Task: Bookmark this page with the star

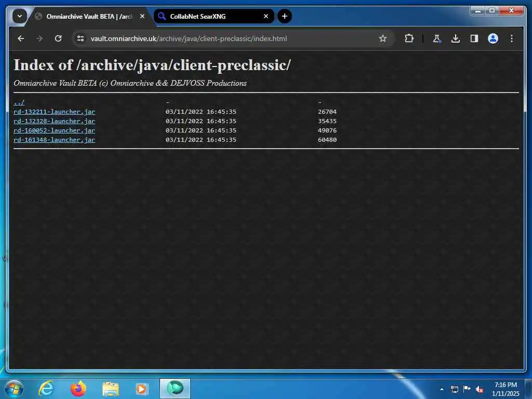Action: tap(383, 38)
